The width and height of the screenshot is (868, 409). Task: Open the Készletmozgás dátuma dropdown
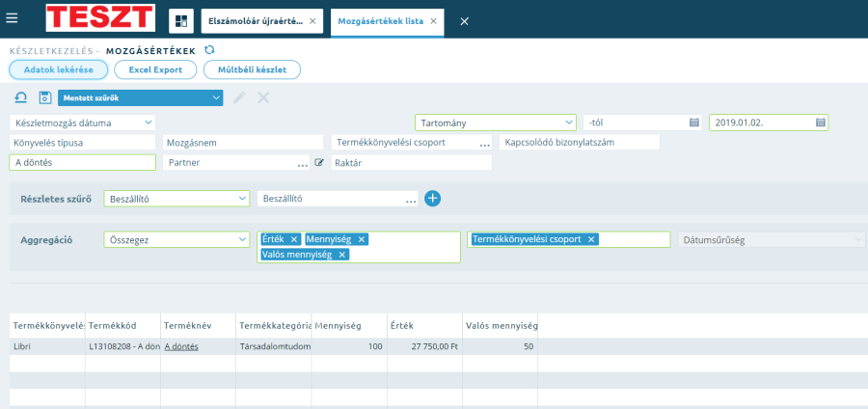point(83,123)
